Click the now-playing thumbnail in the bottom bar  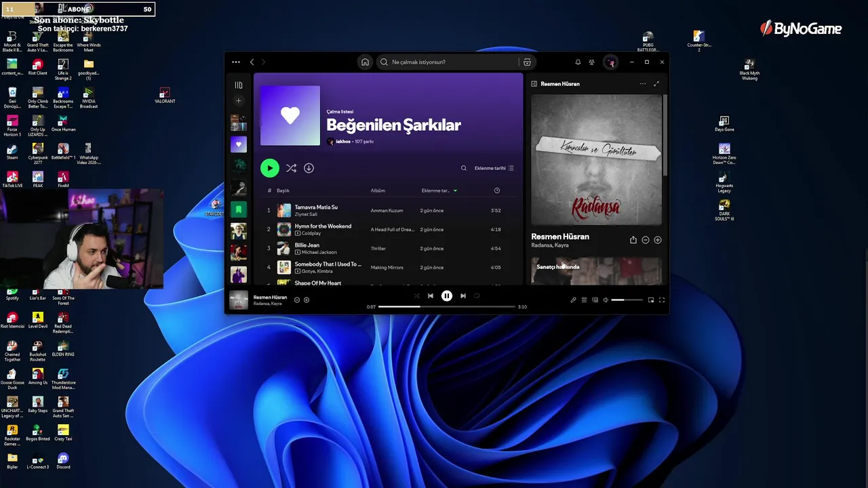(x=238, y=300)
